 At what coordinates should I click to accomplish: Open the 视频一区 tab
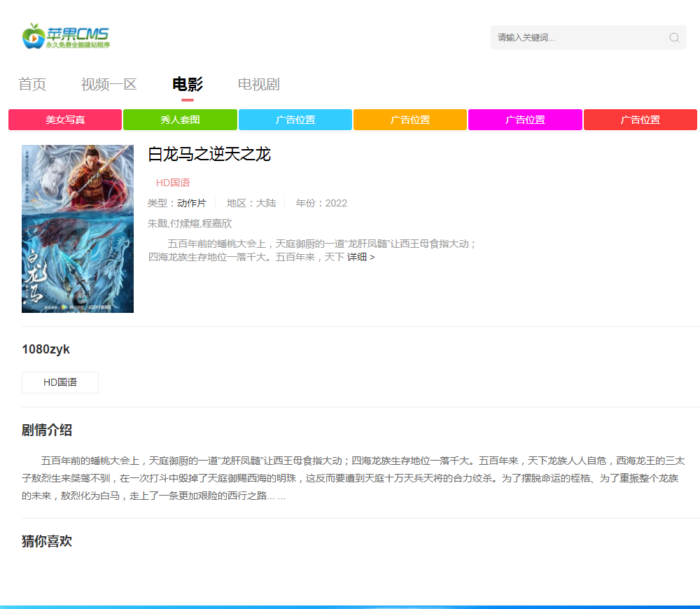point(108,84)
